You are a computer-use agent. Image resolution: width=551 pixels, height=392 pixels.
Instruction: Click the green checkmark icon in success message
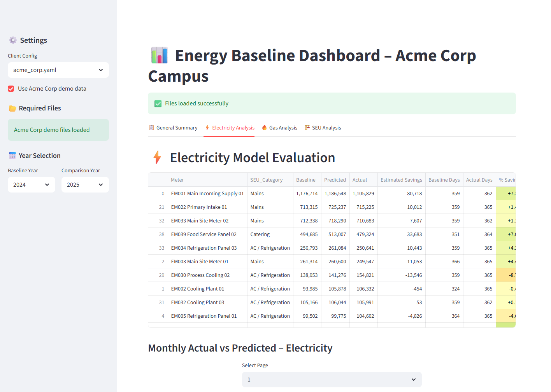click(158, 103)
